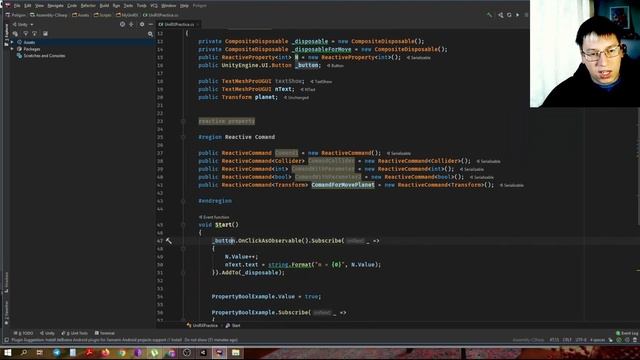
Task: Click the _button field at line 16
Action: pos(307,65)
